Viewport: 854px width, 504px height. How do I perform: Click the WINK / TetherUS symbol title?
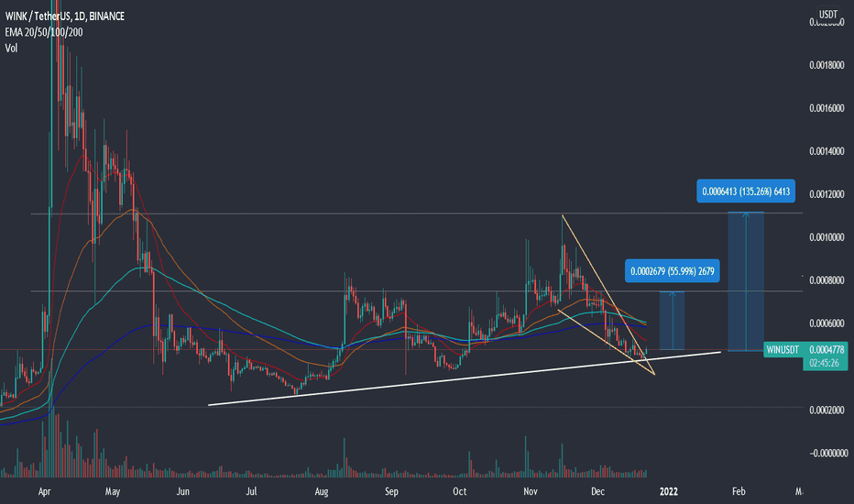pyautogui.click(x=65, y=16)
